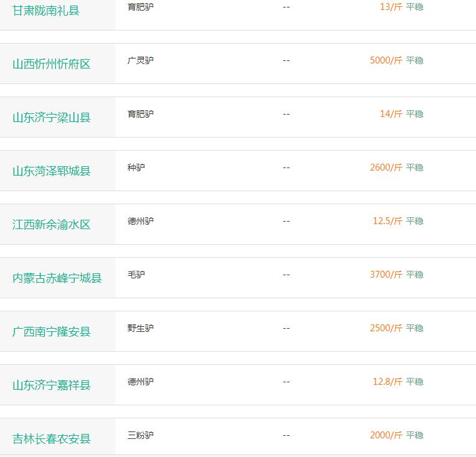Open the 内蒙古赤峰宁城县 location link
Screen dimensions: 476x457
tap(57, 278)
